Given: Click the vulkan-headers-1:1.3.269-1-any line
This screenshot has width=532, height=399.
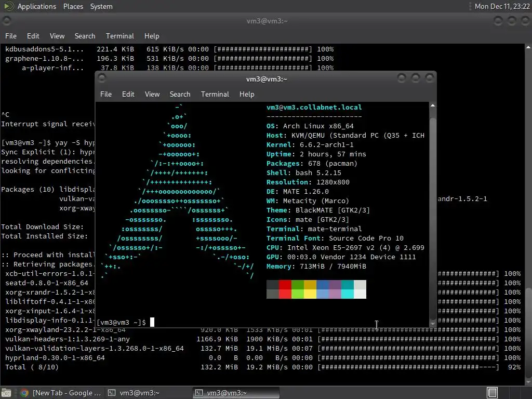Looking at the screenshot, I should [x=263, y=339].
